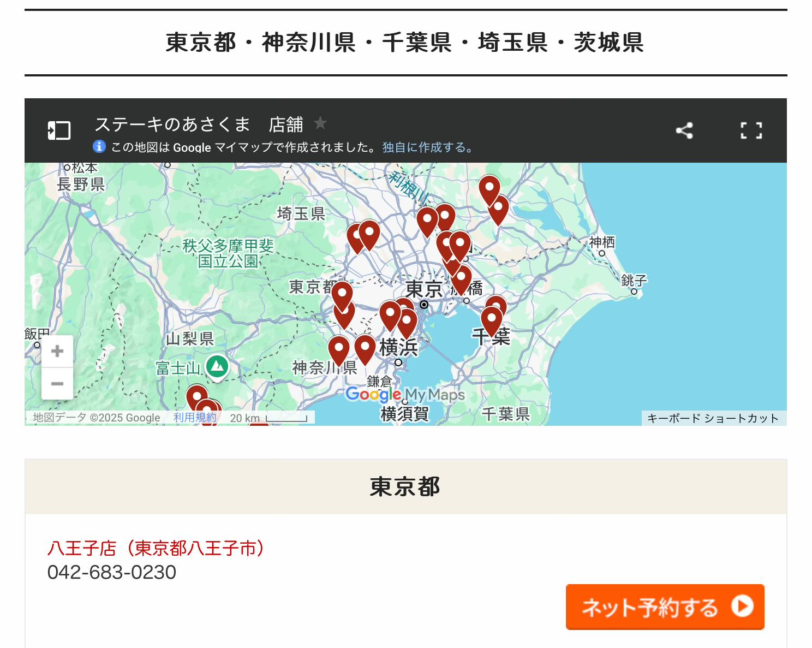The width and height of the screenshot is (812, 648).
Task: Star the ステーキのあさくま map
Action: pos(320,123)
